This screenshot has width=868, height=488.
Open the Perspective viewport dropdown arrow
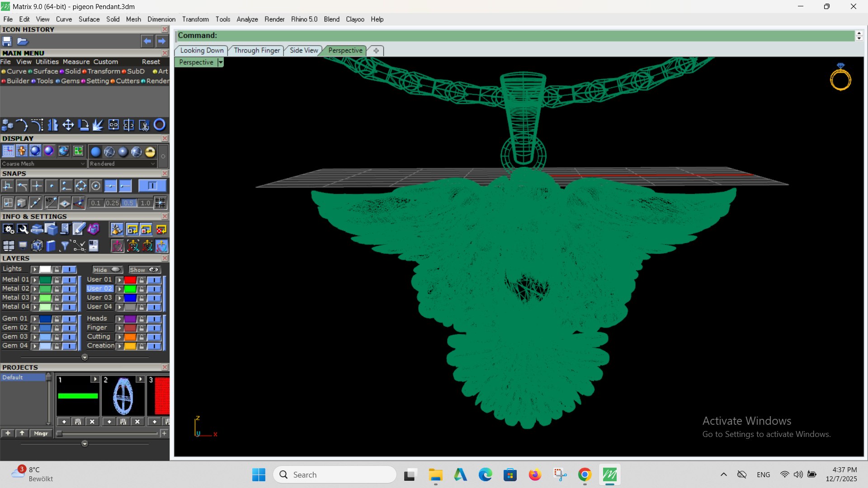coord(221,62)
